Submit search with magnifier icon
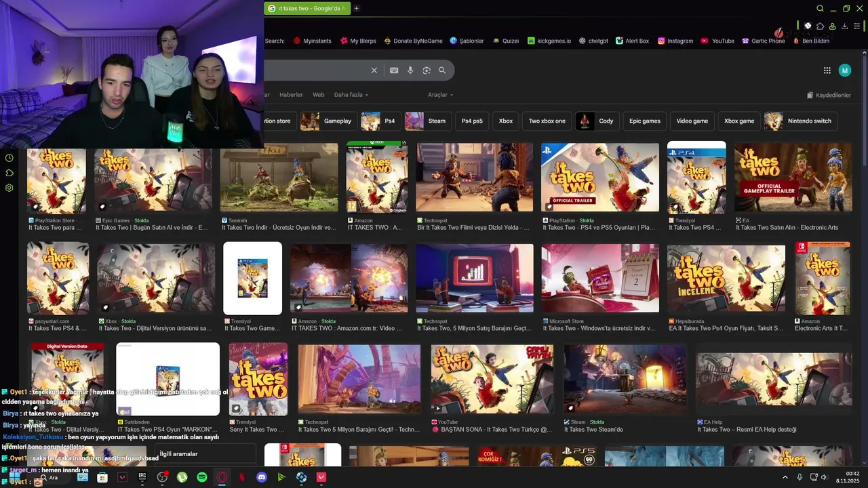The width and height of the screenshot is (868, 488). 442,70
